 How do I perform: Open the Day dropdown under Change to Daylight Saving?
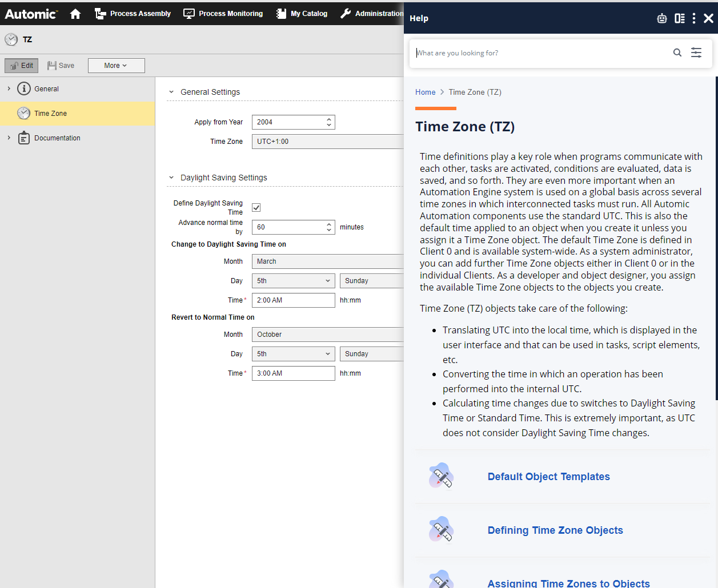click(x=293, y=281)
